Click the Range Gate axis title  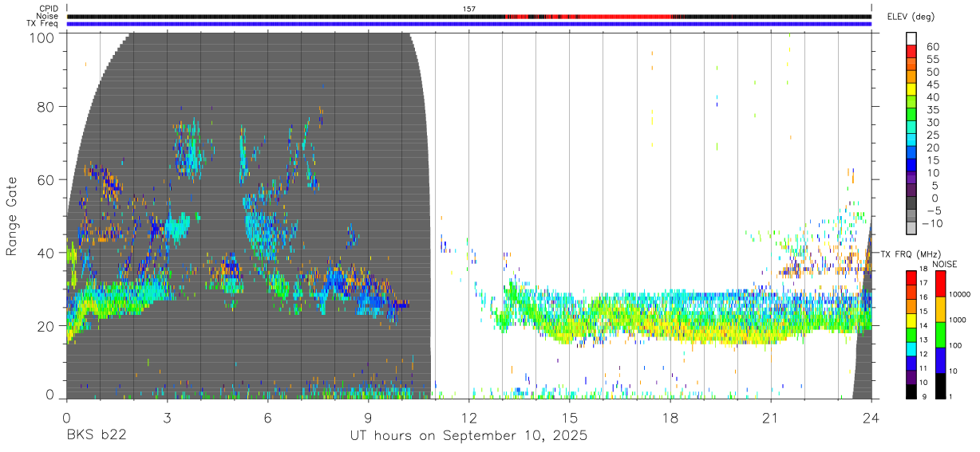(12, 217)
